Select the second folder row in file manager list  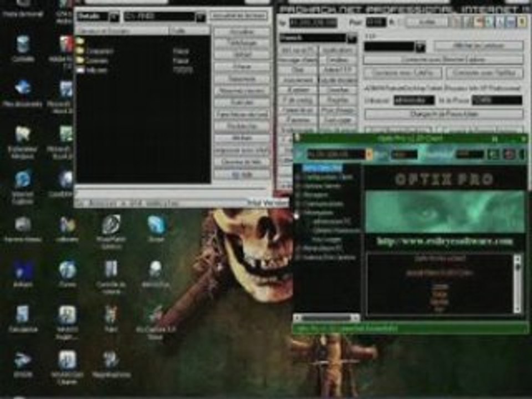(x=143, y=51)
